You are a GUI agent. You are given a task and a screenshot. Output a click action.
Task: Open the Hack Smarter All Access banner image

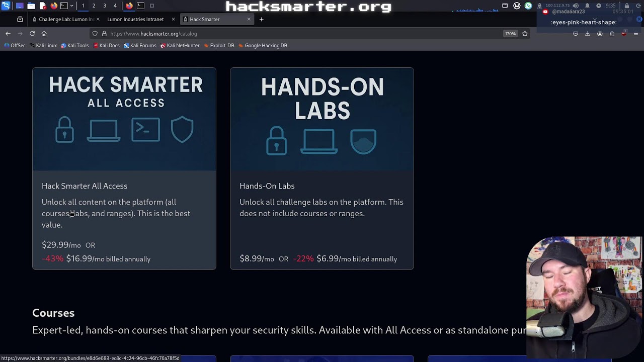(x=124, y=119)
